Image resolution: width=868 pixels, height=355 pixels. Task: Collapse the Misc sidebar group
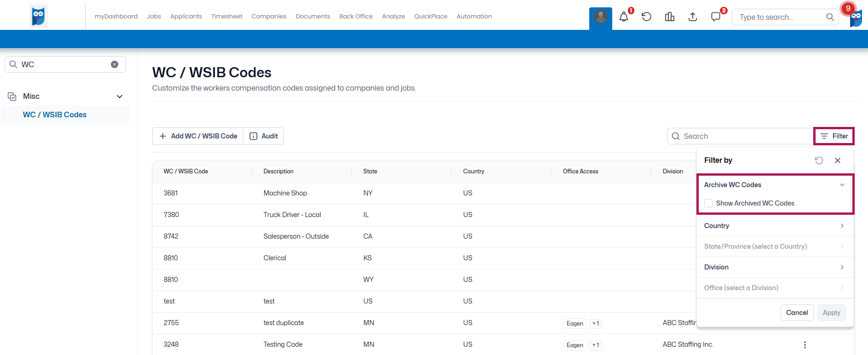pos(120,97)
